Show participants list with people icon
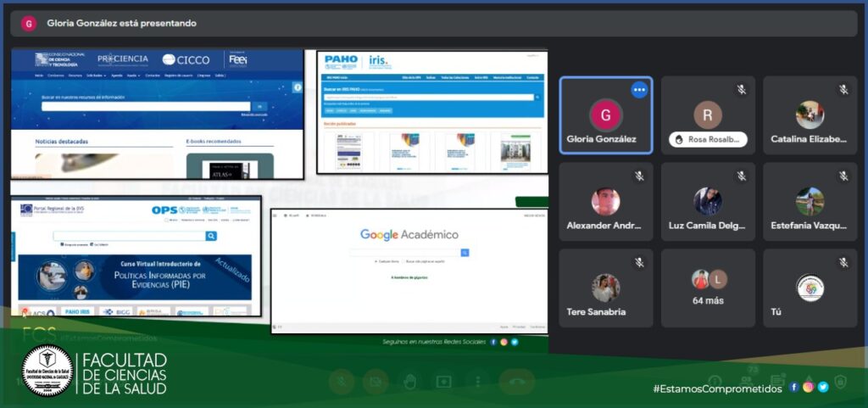Viewport: 868px width, 408px height. coord(746,382)
